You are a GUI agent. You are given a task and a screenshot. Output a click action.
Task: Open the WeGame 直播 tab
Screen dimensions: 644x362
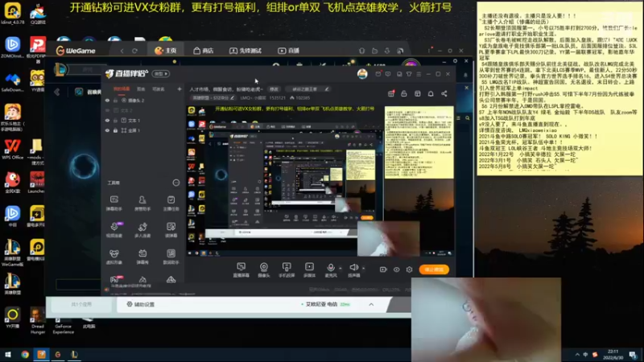[x=288, y=51]
